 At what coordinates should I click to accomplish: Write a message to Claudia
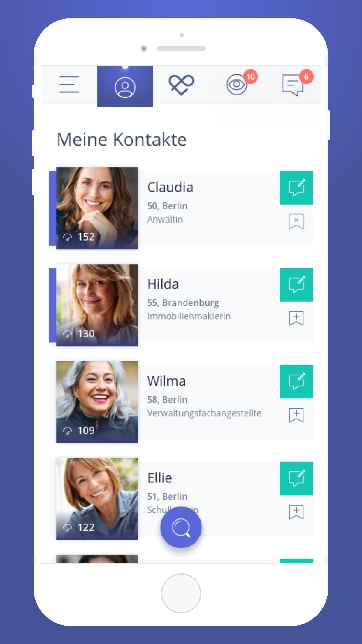click(x=296, y=188)
